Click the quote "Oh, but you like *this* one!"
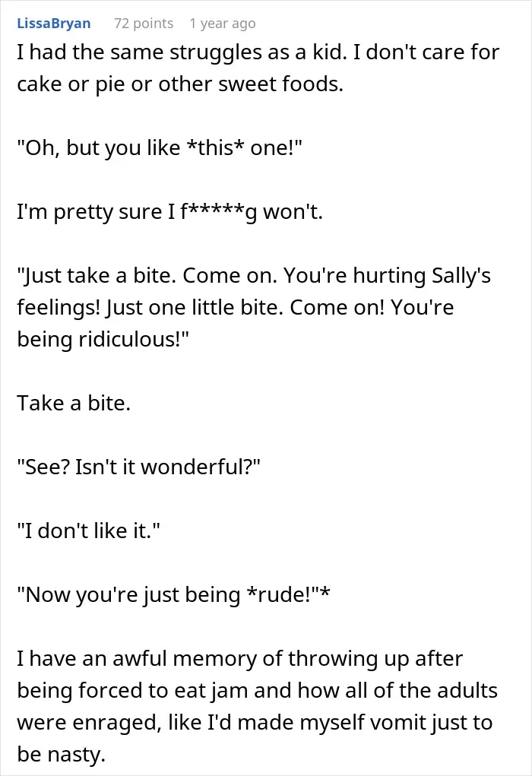This screenshot has height=776, width=532. pyautogui.click(x=160, y=147)
